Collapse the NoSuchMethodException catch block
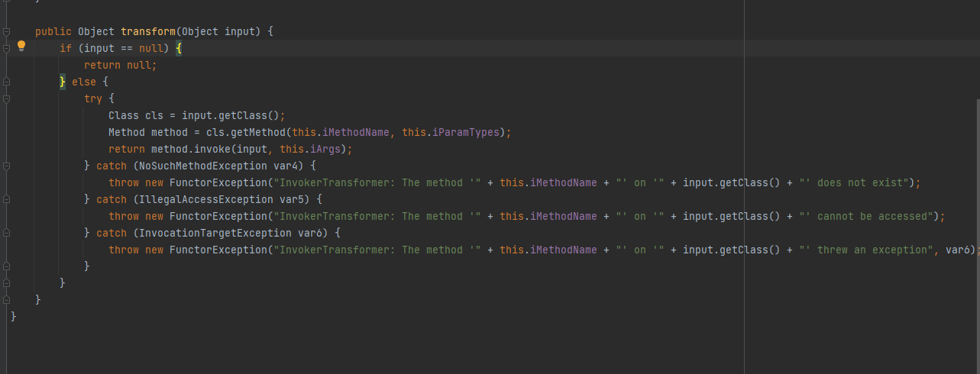This screenshot has height=374, width=980. [6, 166]
